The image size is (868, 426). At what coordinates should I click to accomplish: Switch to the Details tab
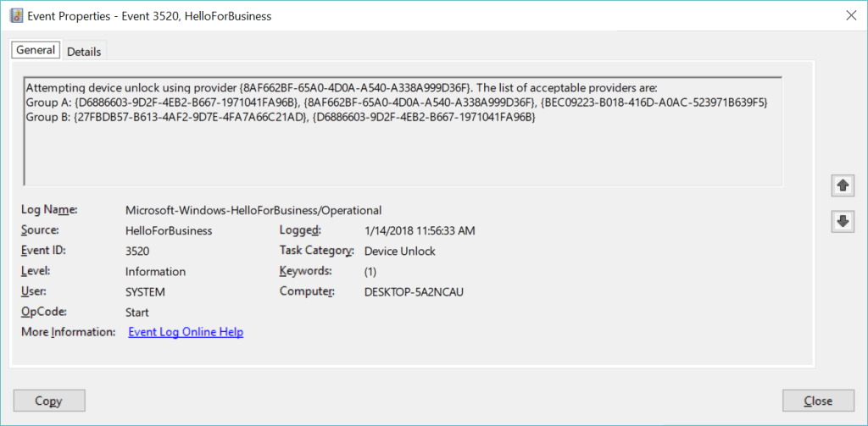click(84, 52)
